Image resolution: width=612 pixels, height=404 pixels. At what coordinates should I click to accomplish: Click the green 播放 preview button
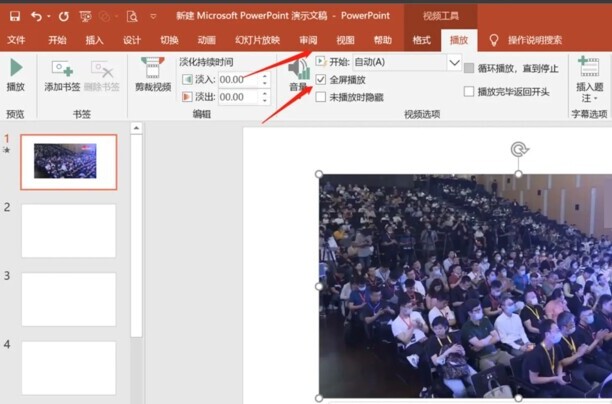coord(16,75)
